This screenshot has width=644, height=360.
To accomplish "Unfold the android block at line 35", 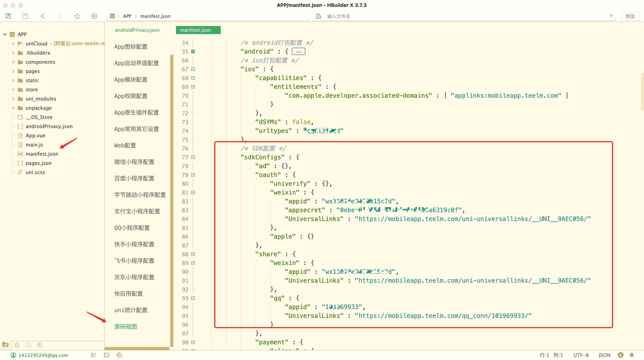I will point(193,52).
